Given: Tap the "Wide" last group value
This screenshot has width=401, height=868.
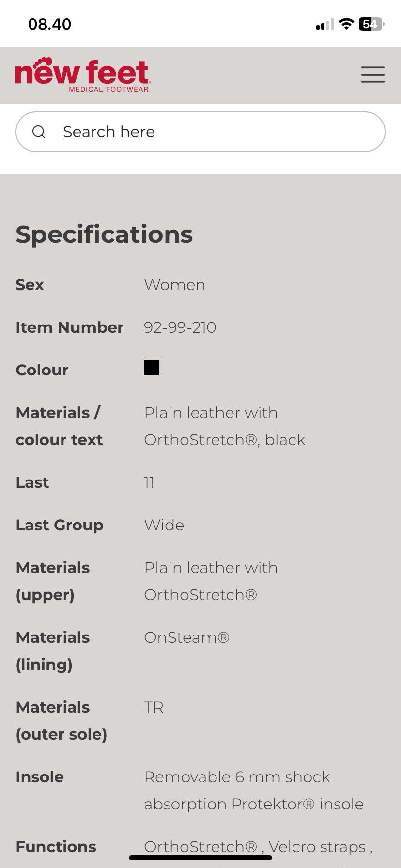Looking at the screenshot, I should 164,525.
